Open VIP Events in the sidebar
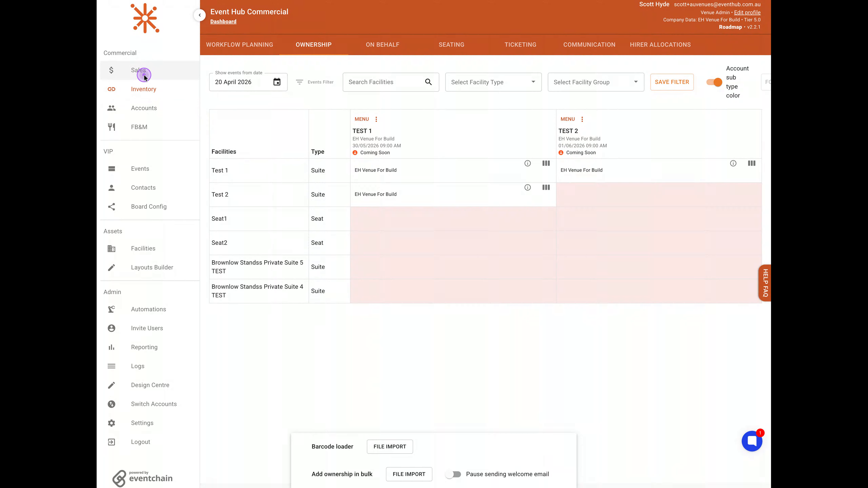Screen dimensions: 868x488 (150, 169)
